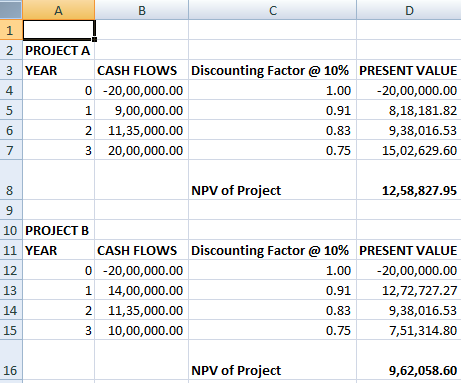Viewport: 461px width, 383px height.
Task: Click discount factor 0.91 in row 13
Action: pos(272,290)
